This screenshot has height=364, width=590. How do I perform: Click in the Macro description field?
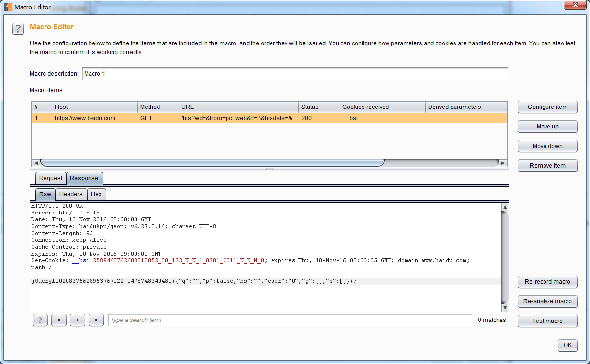(x=295, y=74)
